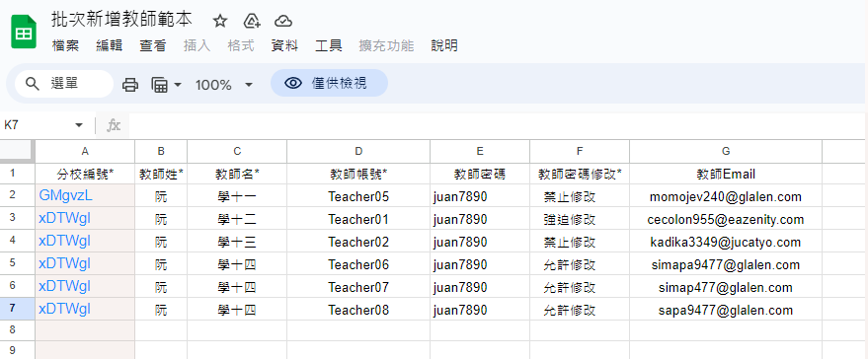The image size is (868, 359).
Task: Check the cloud save status icon
Action: tap(283, 21)
